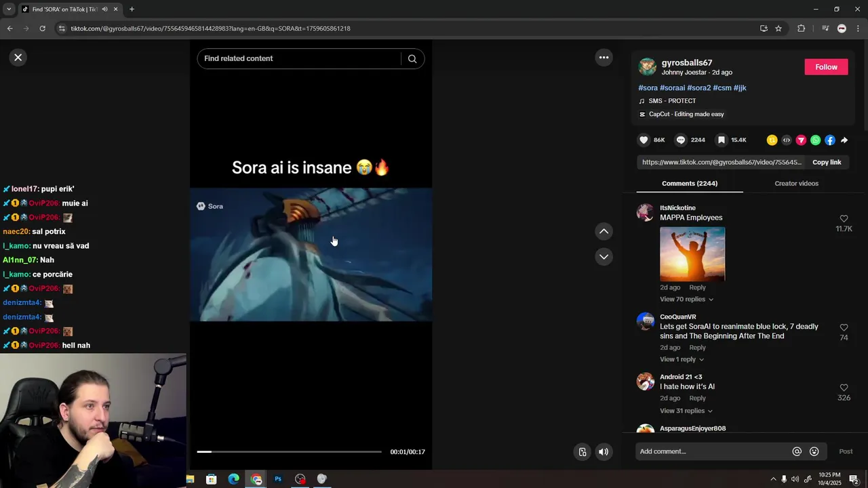Open emoji picker in comment box
Image resolution: width=868 pixels, height=488 pixels.
pyautogui.click(x=814, y=452)
